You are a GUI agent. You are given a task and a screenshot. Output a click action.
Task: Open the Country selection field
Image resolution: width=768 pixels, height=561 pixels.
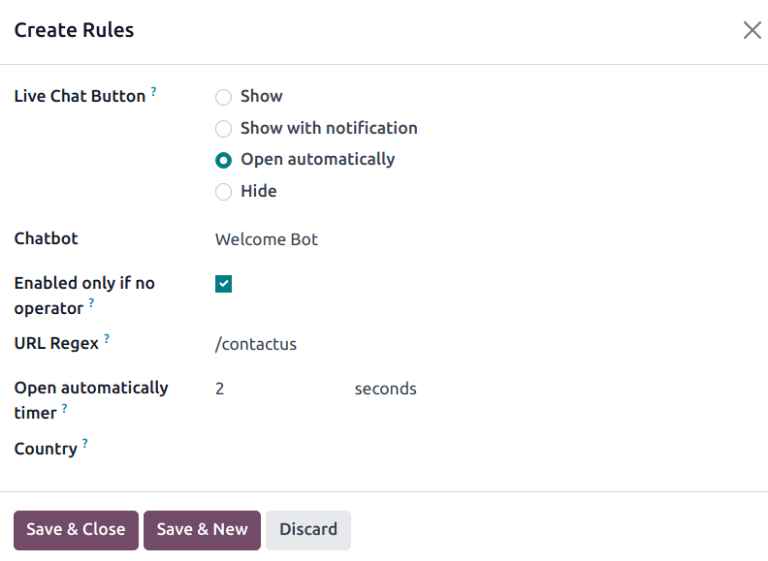pos(400,449)
